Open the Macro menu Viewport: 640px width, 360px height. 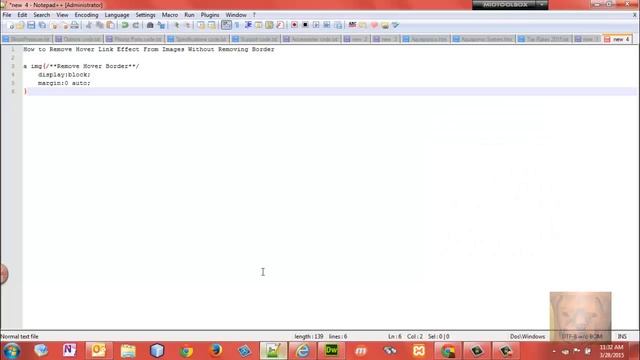click(170, 15)
